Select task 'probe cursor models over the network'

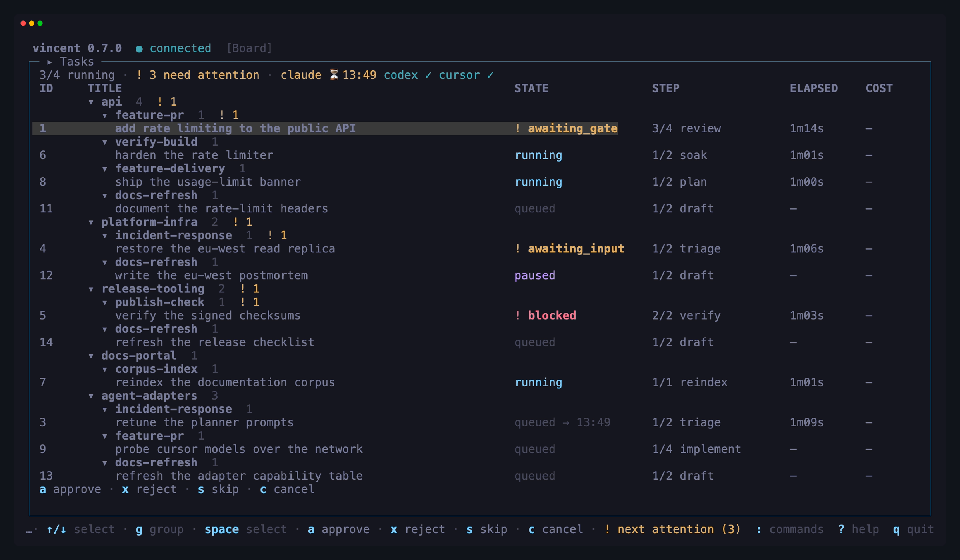point(239,449)
